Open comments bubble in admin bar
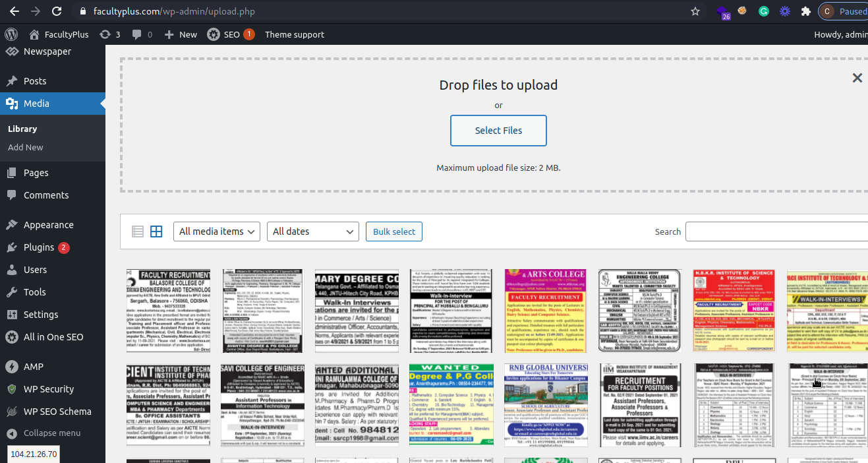This screenshot has height=463, width=868. coord(142,34)
